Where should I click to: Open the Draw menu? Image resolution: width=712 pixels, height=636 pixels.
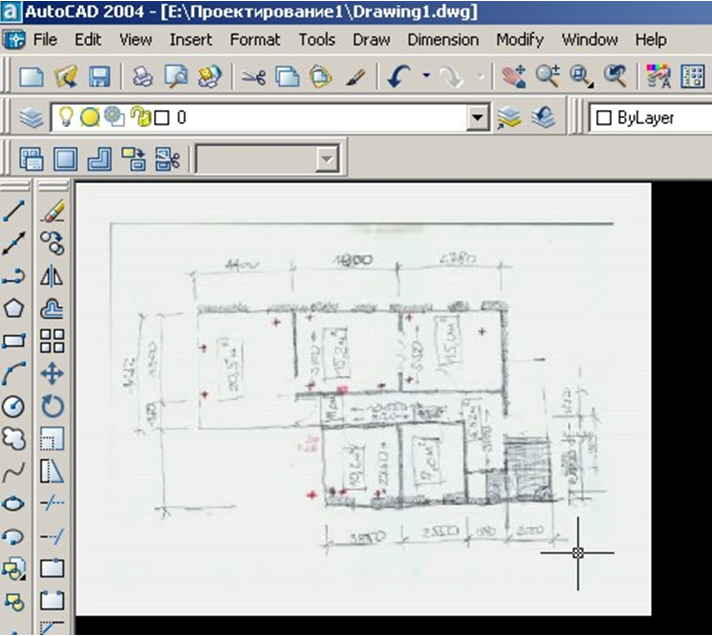click(371, 40)
